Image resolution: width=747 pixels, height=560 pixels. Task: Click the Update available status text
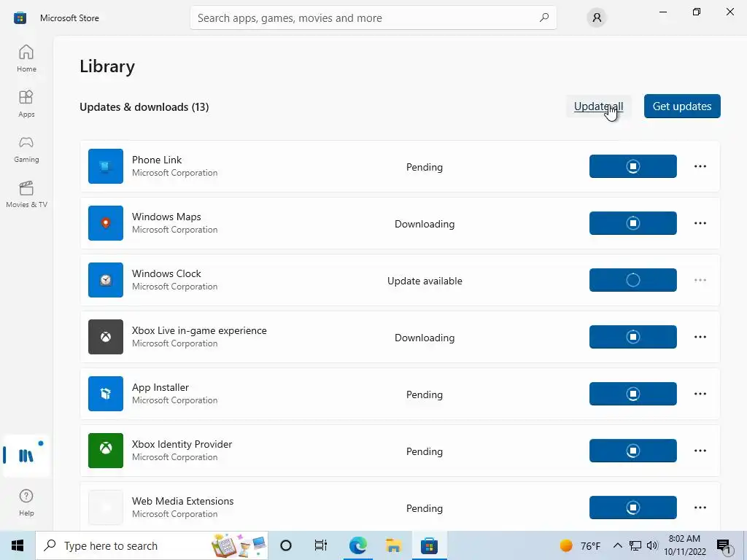pos(425,281)
